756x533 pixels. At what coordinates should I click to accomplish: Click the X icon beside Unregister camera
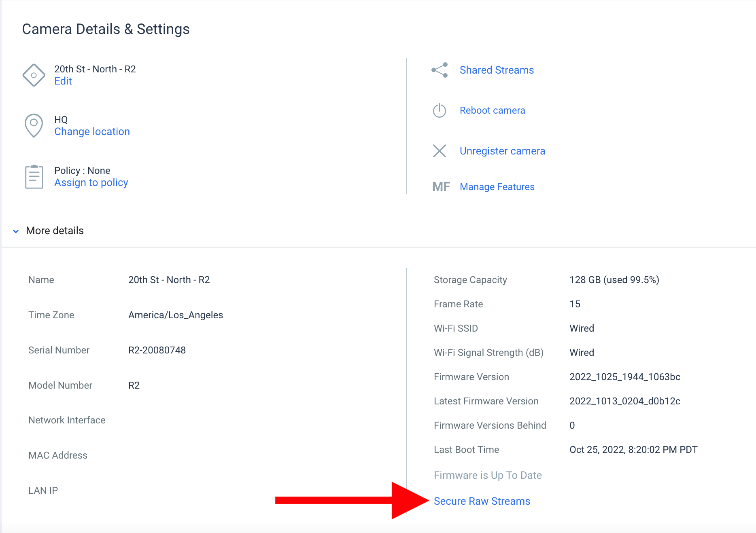440,151
